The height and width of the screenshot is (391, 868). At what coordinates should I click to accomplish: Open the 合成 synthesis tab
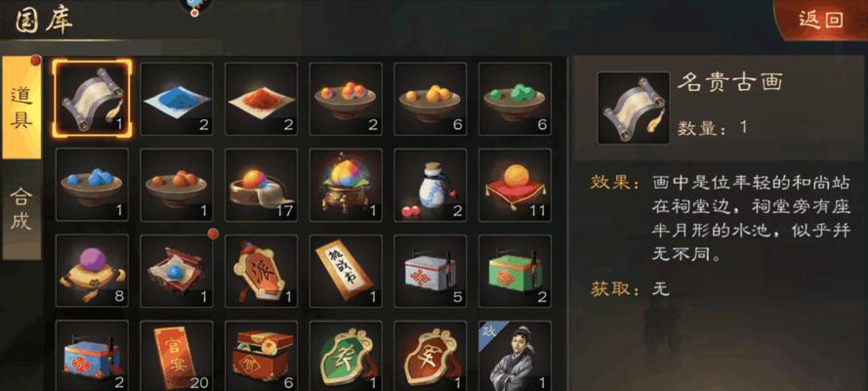click(21, 210)
